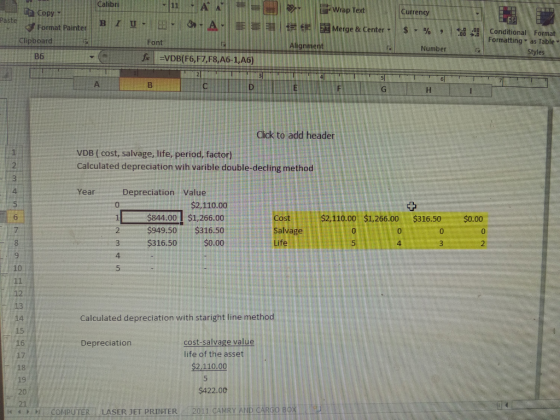This screenshot has height=420, width=560.
Task: Open the Clipboard pane launcher
Action: coord(86,42)
